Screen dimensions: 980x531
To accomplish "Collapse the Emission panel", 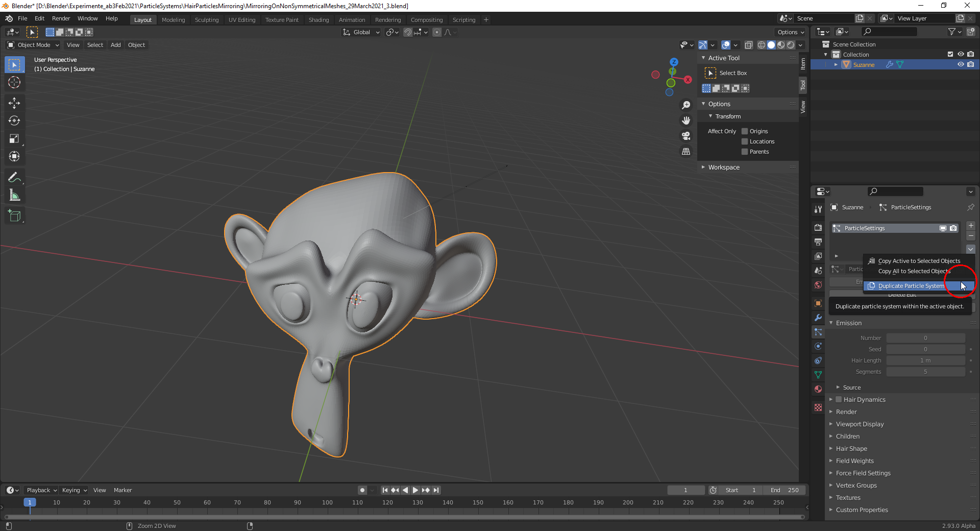I will point(848,323).
